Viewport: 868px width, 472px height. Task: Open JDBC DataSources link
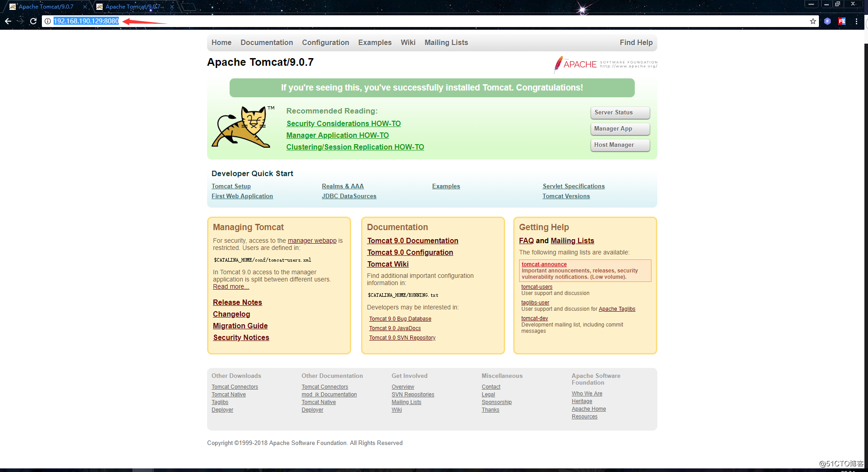click(x=349, y=196)
